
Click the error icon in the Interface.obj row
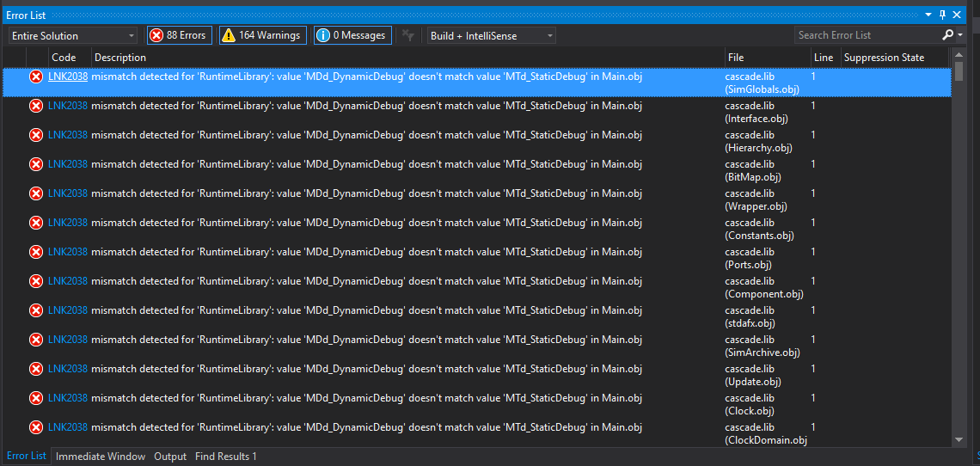(x=36, y=106)
